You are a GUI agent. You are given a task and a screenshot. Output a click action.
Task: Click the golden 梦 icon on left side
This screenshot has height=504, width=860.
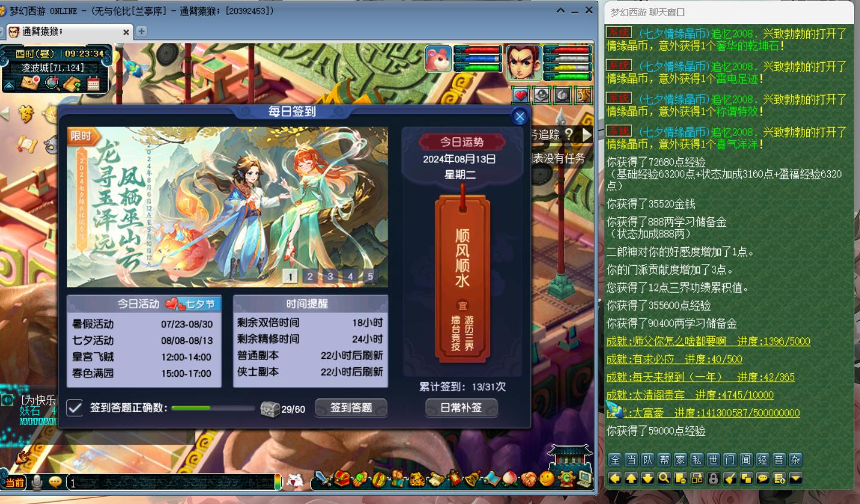(26, 113)
